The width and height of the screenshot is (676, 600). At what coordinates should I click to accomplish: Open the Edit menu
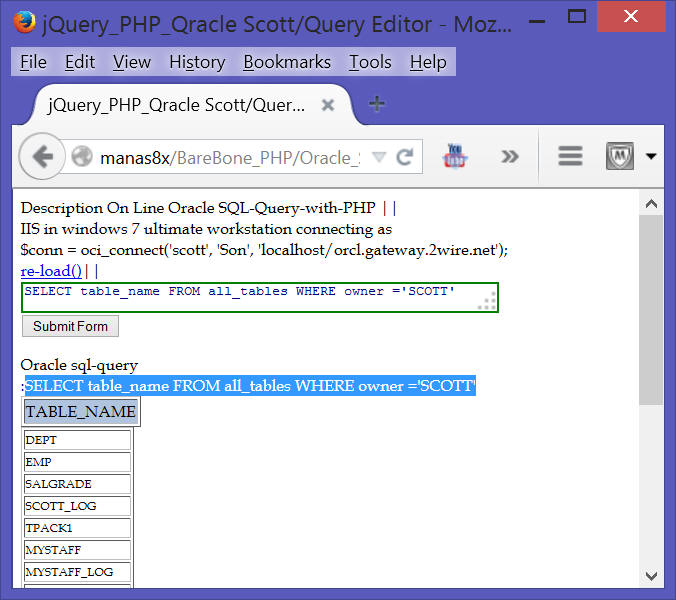click(x=80, y=62)
